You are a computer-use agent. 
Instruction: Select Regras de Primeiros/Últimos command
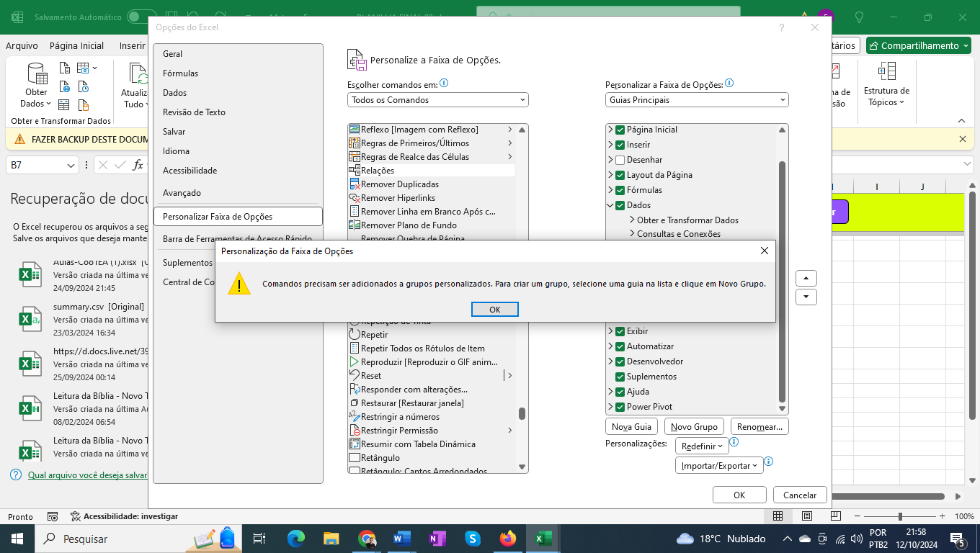coord(432,143)
